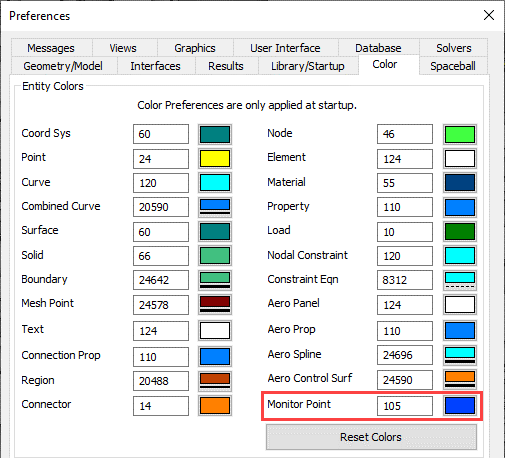This screenshot has height=458, width=505.
Task: Focus the Solid color value field
Action: coord(161,256)
